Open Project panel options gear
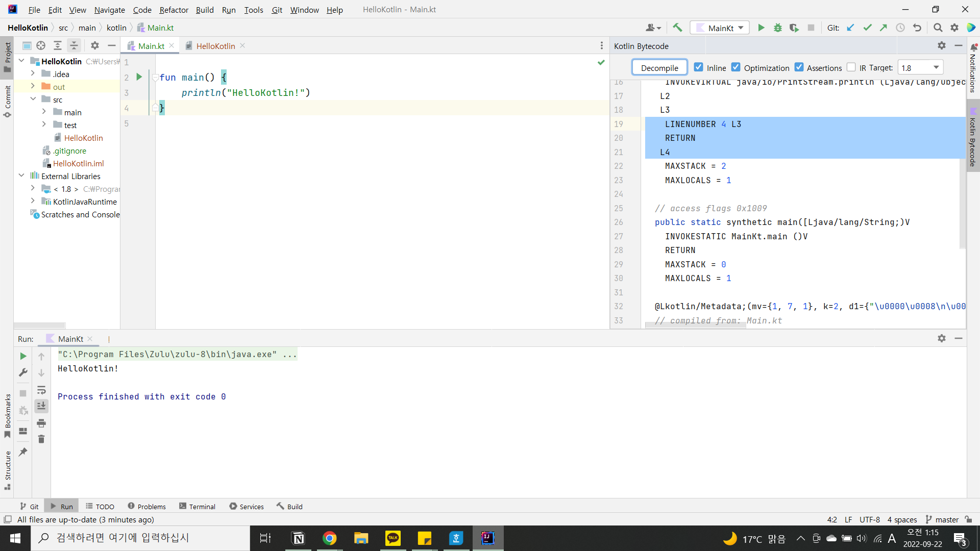 [95, 45]
